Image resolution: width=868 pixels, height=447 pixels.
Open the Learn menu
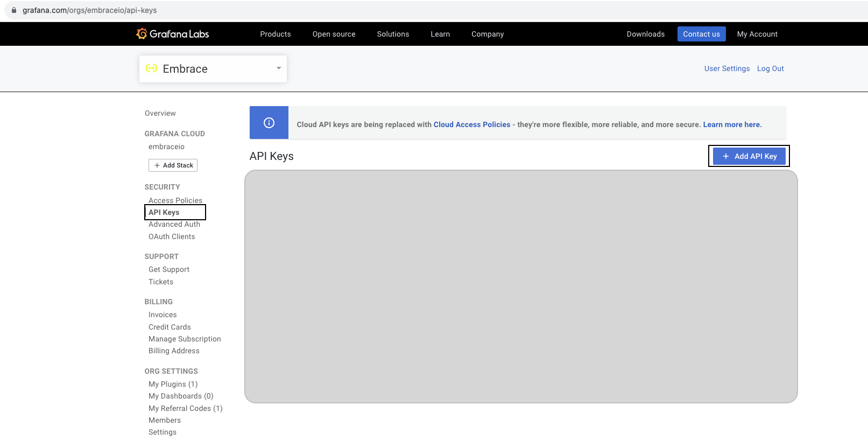[x=440, y=34]
